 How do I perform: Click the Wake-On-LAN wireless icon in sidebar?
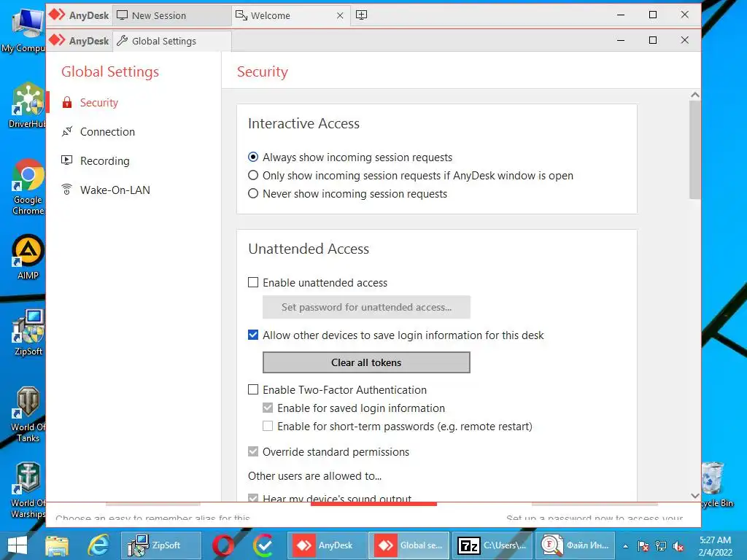pyautogui.click(x=67, y=190)
